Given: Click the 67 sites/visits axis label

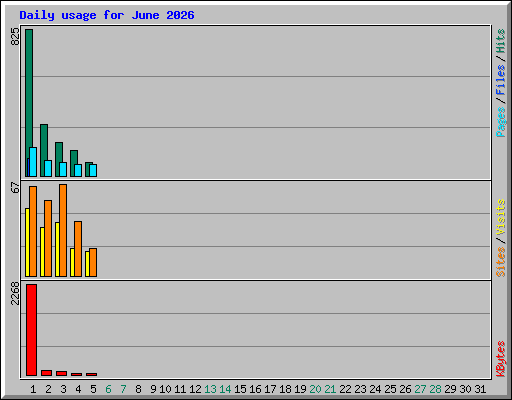Looking at the screenshot, I should pyautogui.click(x=15, y=187).
